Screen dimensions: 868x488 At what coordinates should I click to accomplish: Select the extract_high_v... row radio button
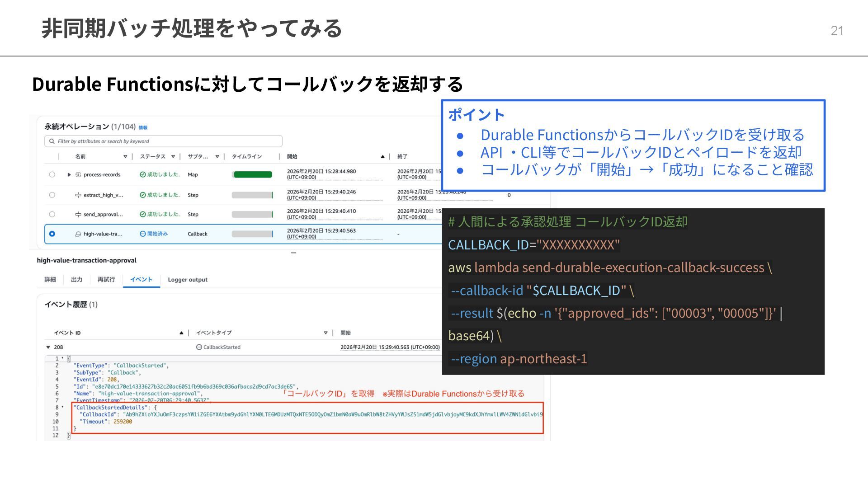click(x=52, y=195)
